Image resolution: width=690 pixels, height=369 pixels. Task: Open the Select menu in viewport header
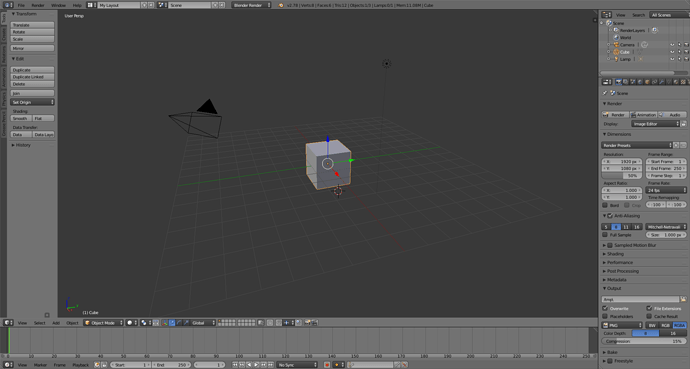[x=40, y=323]
